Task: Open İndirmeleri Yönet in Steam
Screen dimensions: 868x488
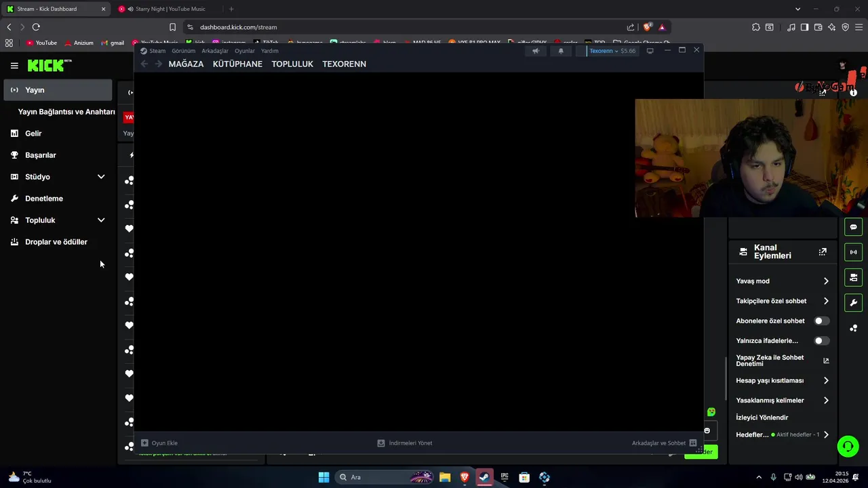Action: [x=405, y=443]
